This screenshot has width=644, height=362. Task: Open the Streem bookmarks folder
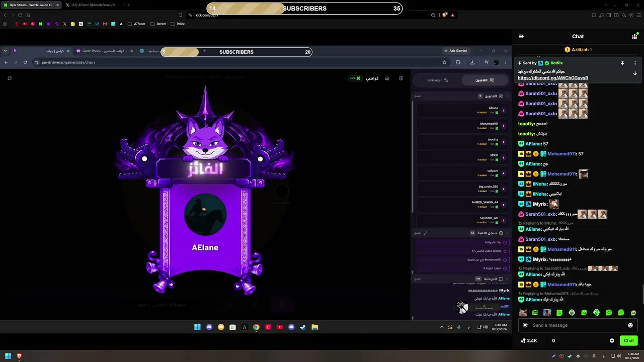[x=158, y=24]
